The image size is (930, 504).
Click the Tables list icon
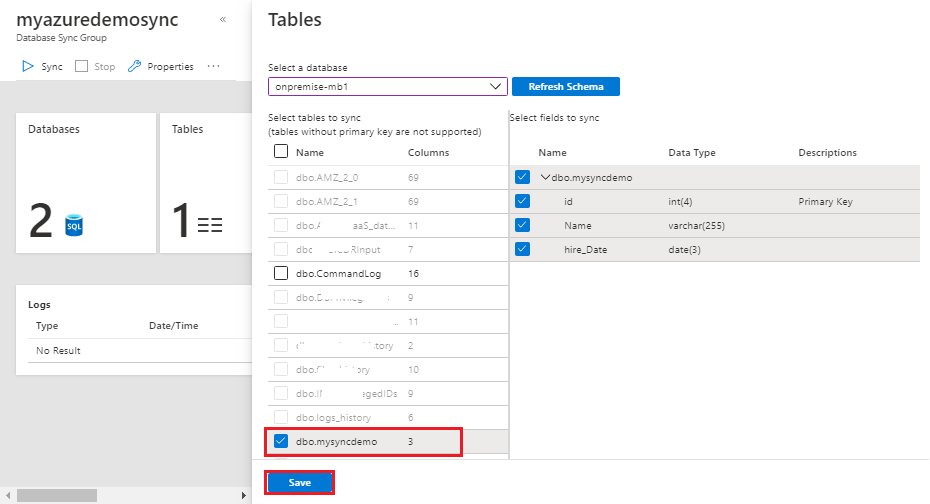coord(210,226)
